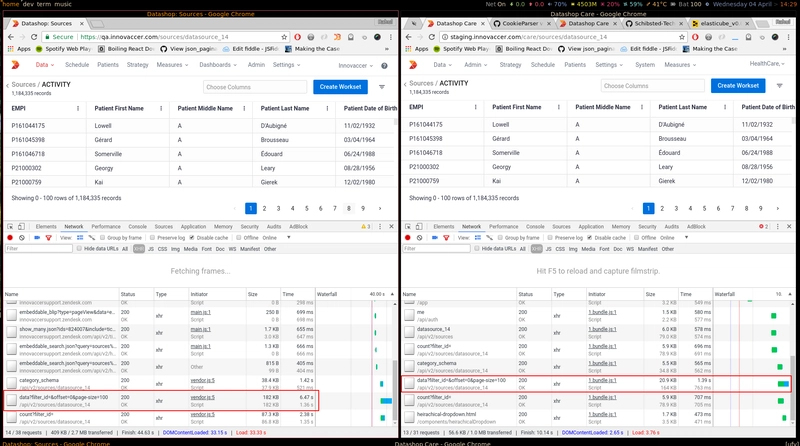Switch to Elements tab in right DevTools
800x446 pixels.
point(443,227)
